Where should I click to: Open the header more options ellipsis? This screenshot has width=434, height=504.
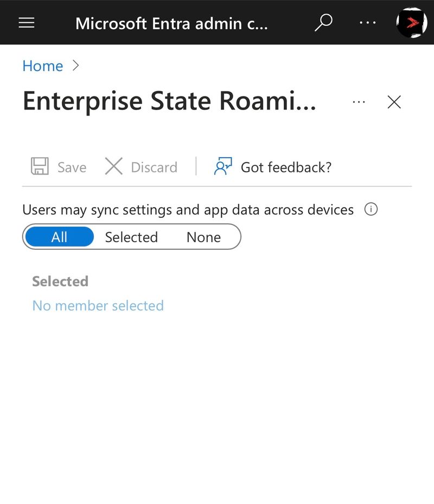coord(368,23)
